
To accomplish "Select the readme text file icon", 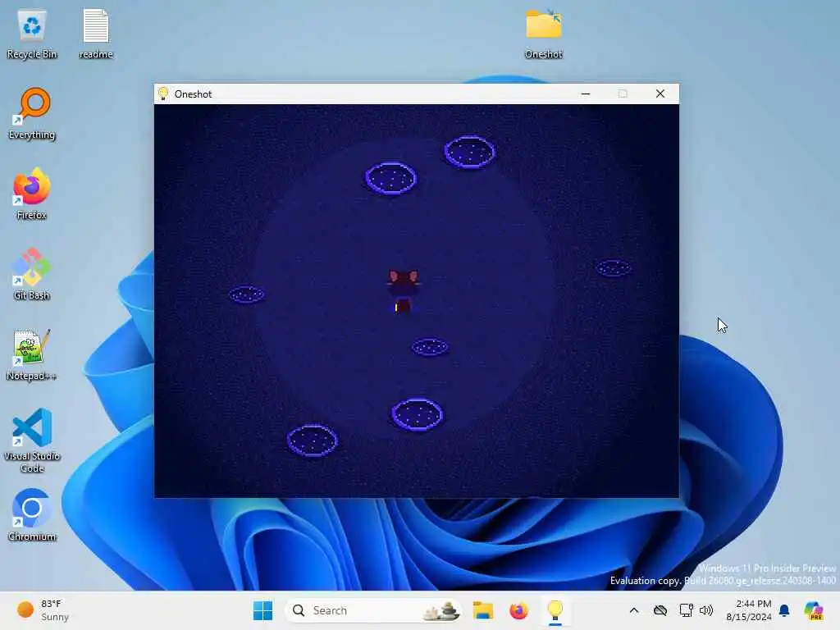I will 96,34.
